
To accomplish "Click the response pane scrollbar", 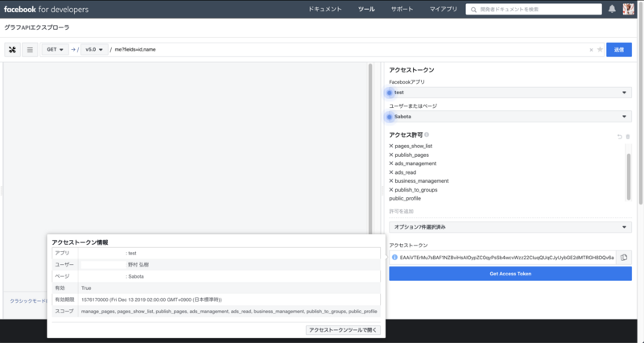I will [370, 149].
